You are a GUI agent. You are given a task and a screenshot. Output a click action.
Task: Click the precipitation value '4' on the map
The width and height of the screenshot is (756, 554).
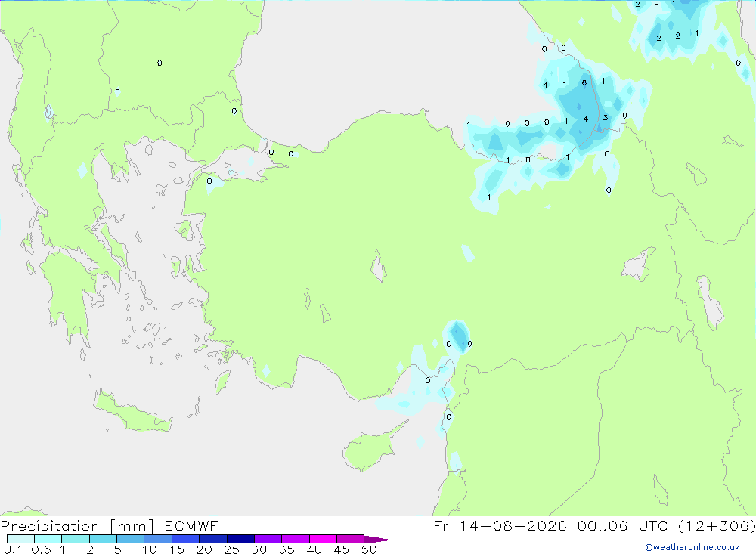(586, 119)
